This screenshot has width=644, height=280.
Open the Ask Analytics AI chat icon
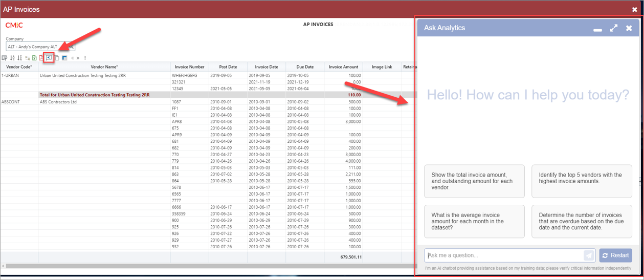click(49, 58)
